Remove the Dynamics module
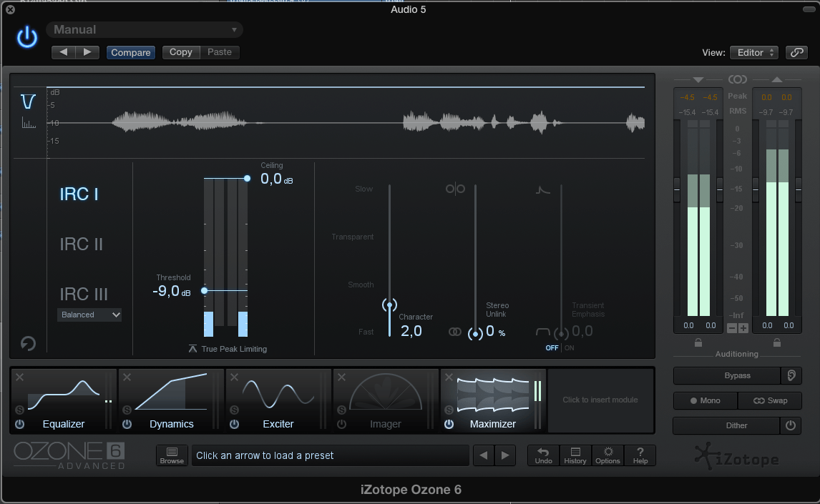 [x=127, y=377]
